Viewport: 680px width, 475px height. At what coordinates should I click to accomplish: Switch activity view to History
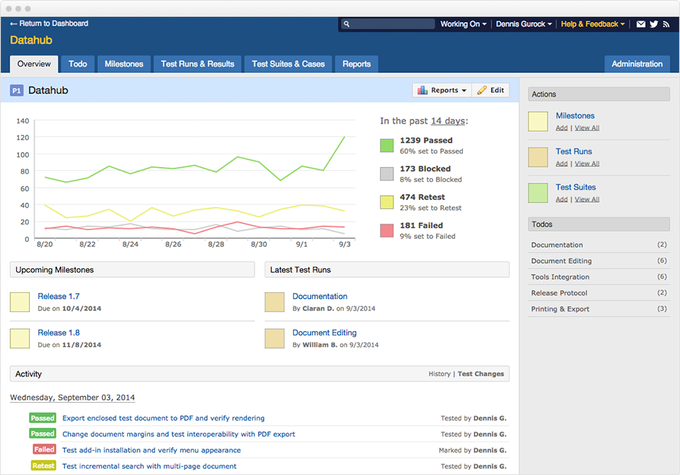[x=439, y=374]
